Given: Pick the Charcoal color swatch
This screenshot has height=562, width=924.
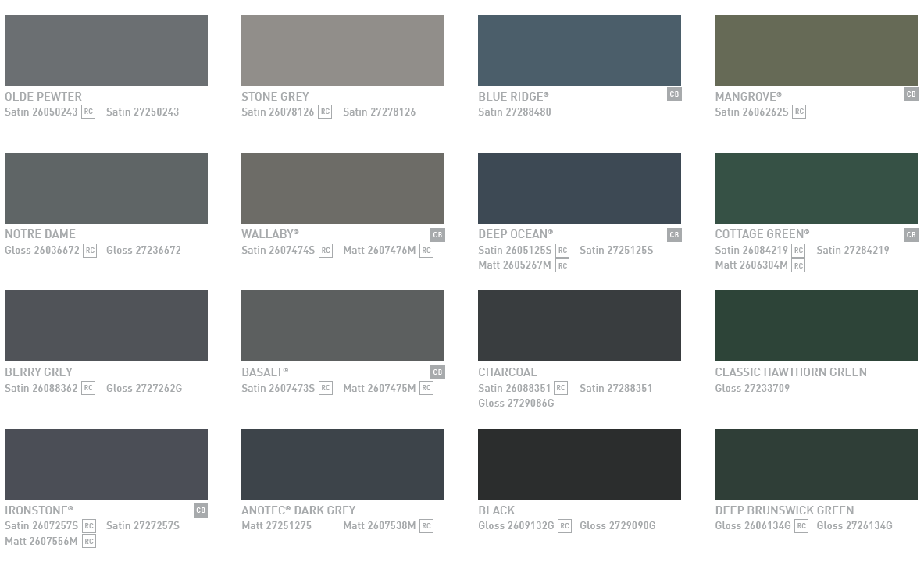Looking at the screenshot, I should (x=579, y=325).
